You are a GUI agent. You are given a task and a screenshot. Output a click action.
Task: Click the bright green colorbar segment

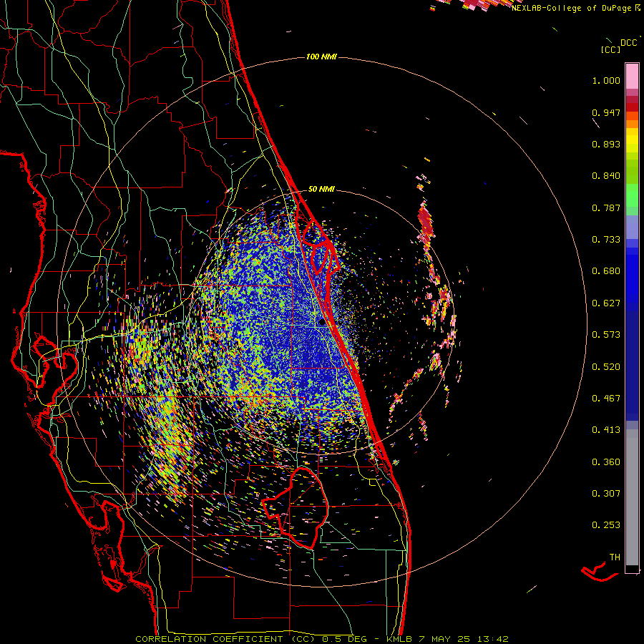[632, 196]
